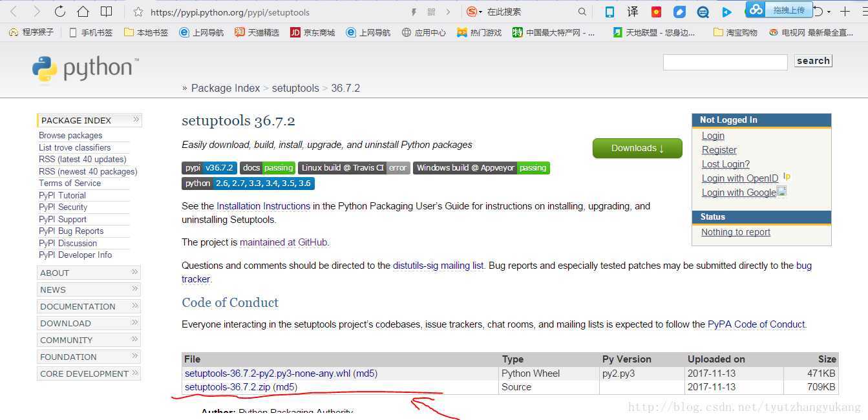Click the cloud upload 拖拽上传 button
The height and width of the screenshot is (420, 868).
(779, 9)
